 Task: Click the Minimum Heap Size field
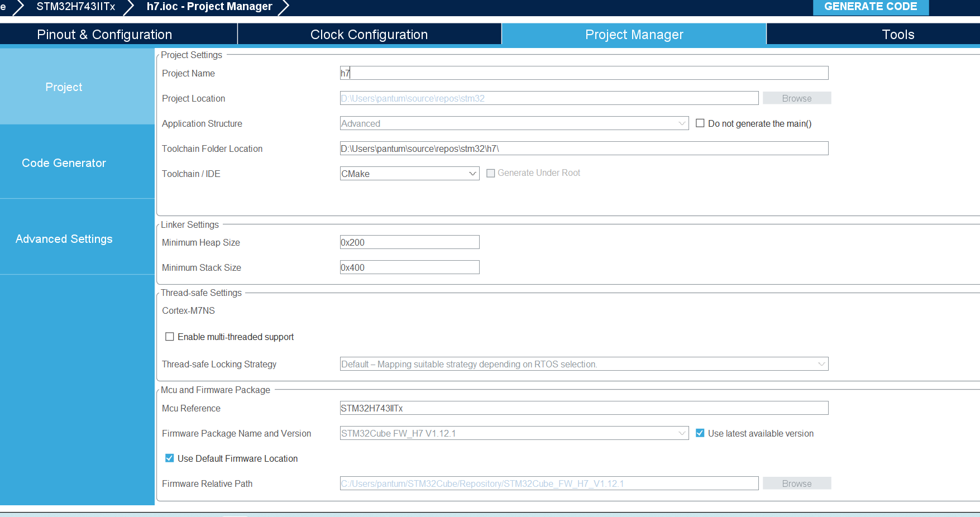click(409, 242)
